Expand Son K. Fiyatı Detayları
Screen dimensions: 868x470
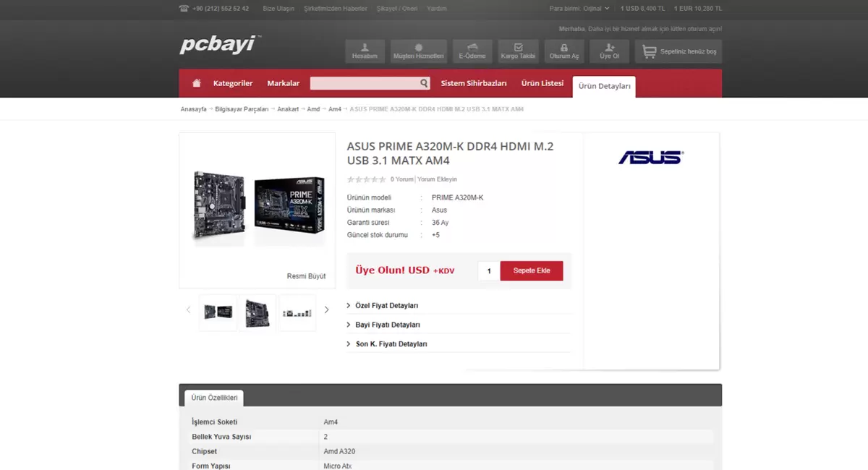pyautogui.click(x=391, y=344)
